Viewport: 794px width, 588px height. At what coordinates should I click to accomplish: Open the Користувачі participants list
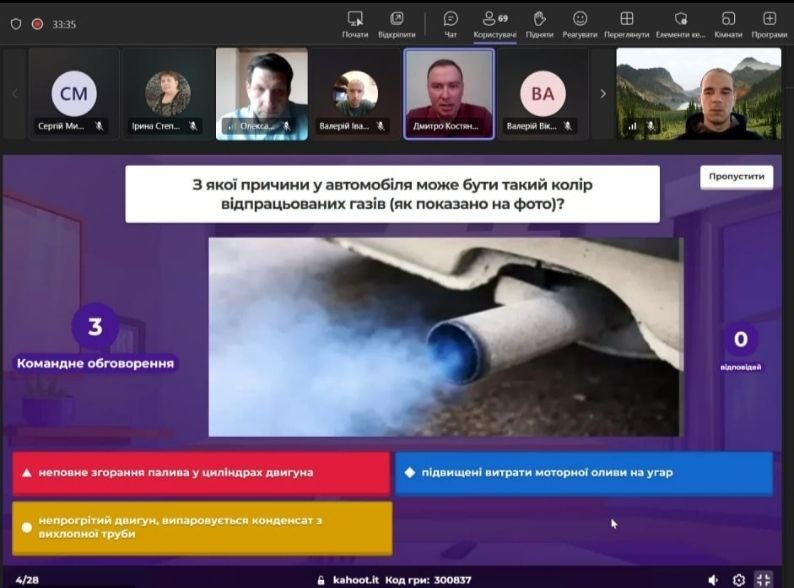[494, 23]
